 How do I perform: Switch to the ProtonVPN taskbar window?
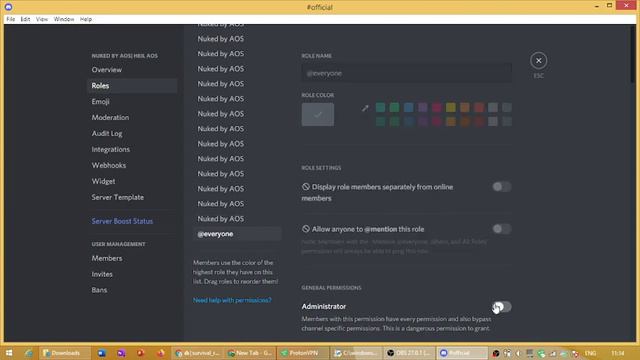303,353
